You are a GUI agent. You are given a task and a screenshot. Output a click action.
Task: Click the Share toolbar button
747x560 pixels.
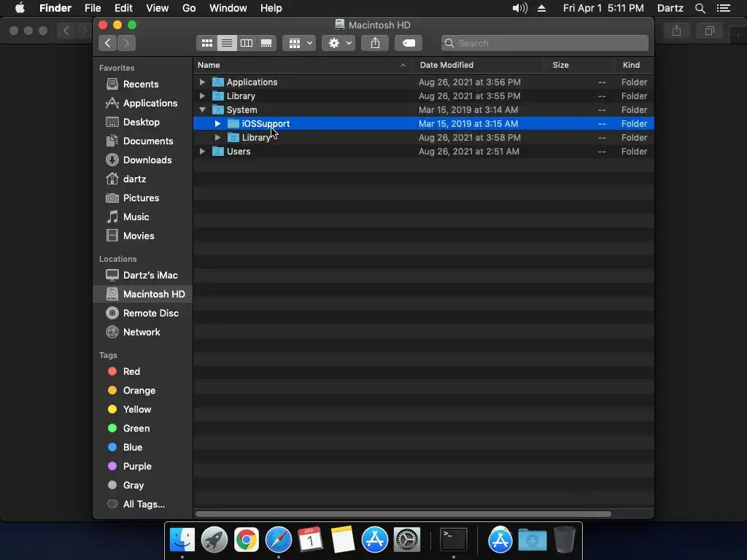[x=375, y=43]
